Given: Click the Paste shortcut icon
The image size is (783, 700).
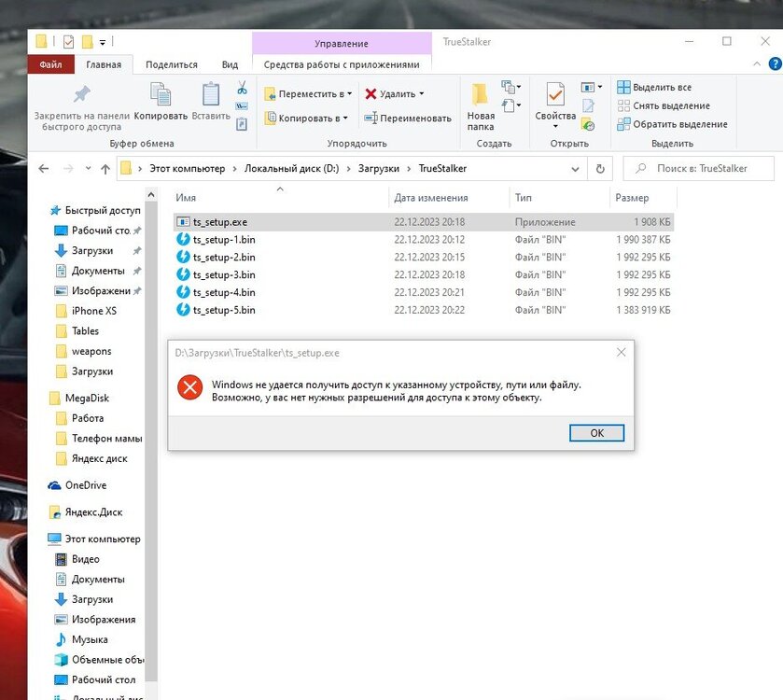Looking at the screenshot, I should click(x=242, y=123).
